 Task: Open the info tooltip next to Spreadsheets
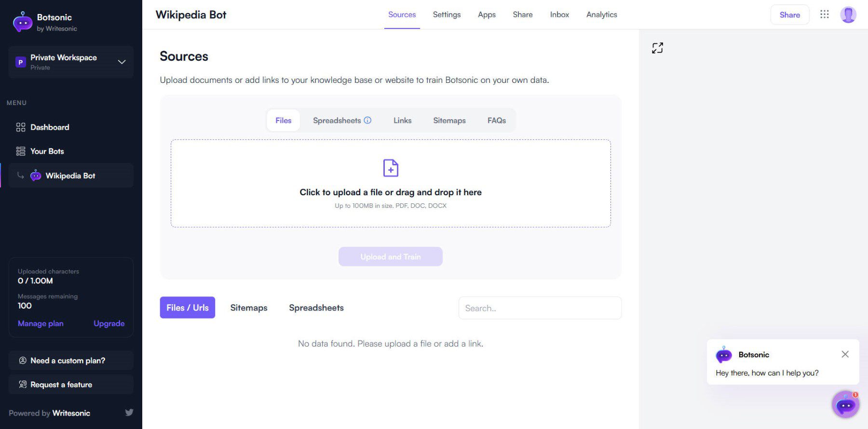[368, 120]
